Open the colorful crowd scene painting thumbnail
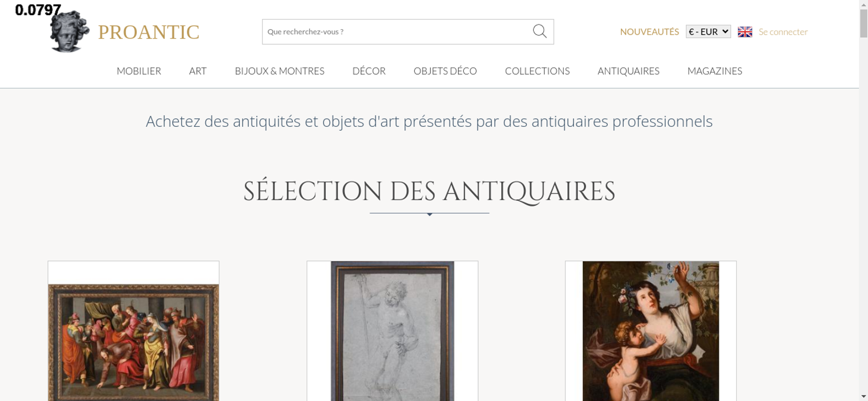 pos(133,342)
